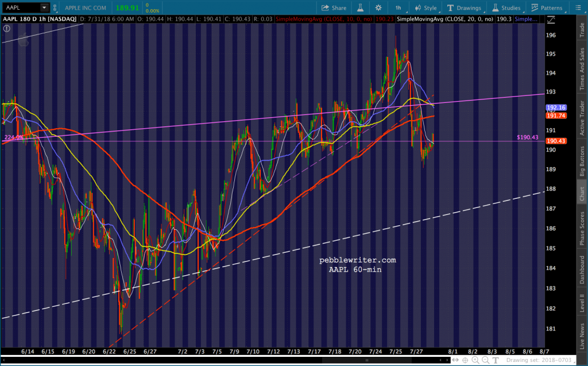Screen dimensions: 588x366
Task: Open the Trade sidebar tab
Action: pos(582,30)
